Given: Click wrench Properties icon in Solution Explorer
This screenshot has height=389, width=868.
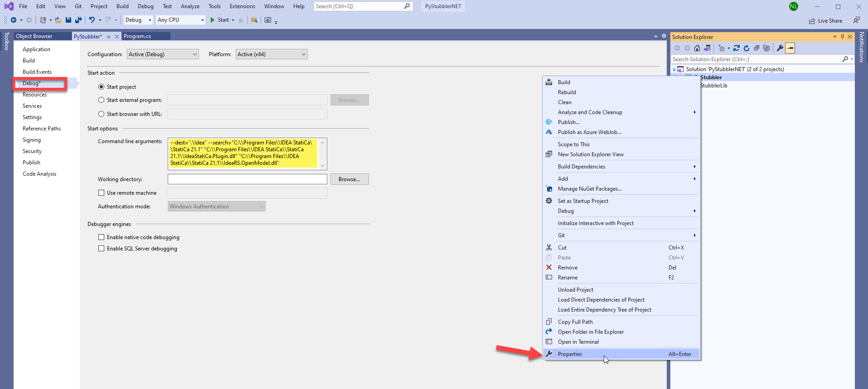Looking at the screenshot, I should pos(780,48).
